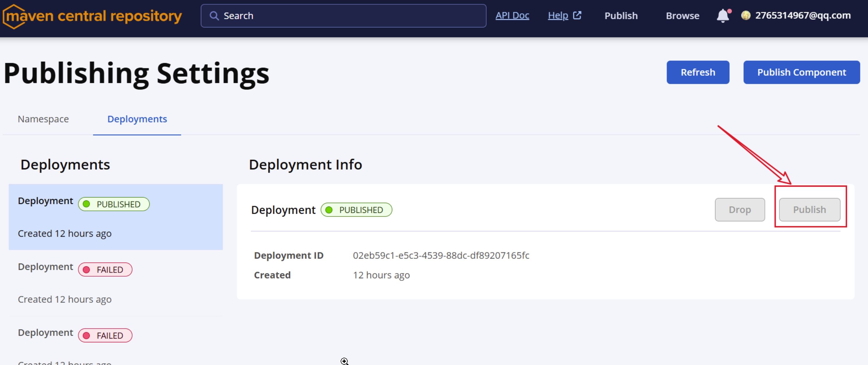Open the Publish menu in header
Viewport: 868px width, 365px height.
click(621, 16)
